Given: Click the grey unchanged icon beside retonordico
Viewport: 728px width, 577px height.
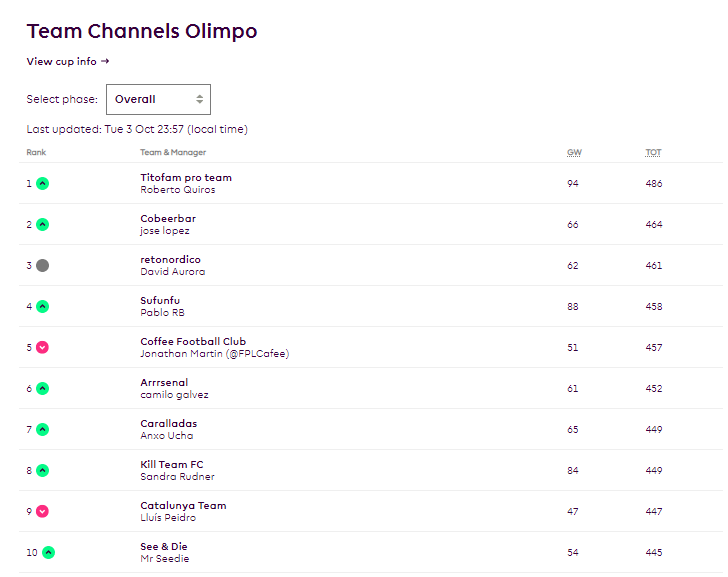Looking at the screenshot, I should pyautogui.click(x=42, y=266).
